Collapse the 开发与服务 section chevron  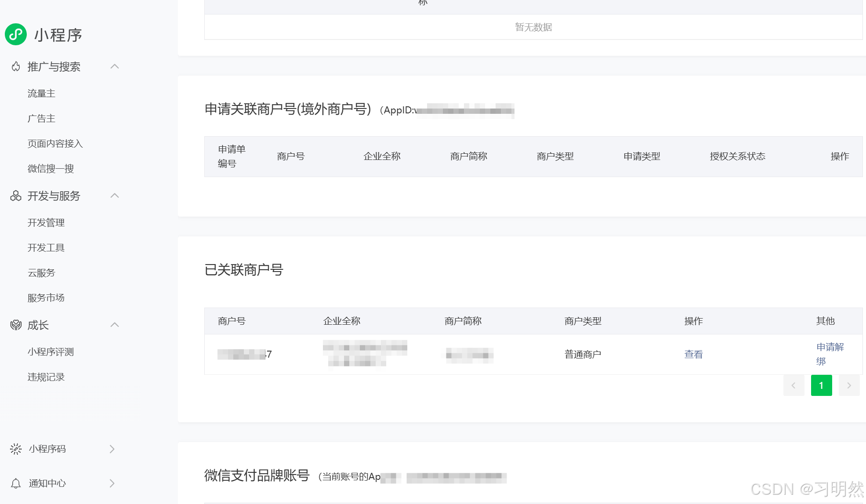click(x=115, y=196)
